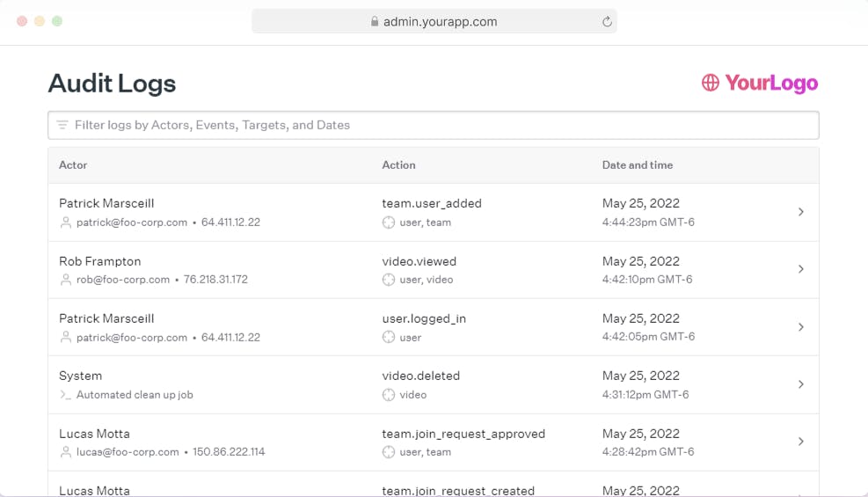Open the YourLogo brand link
868x497 pixels.
[760, 83]
